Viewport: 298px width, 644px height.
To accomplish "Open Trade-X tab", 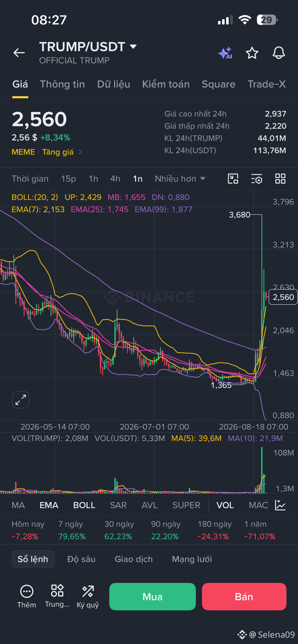I will [267, 84].
